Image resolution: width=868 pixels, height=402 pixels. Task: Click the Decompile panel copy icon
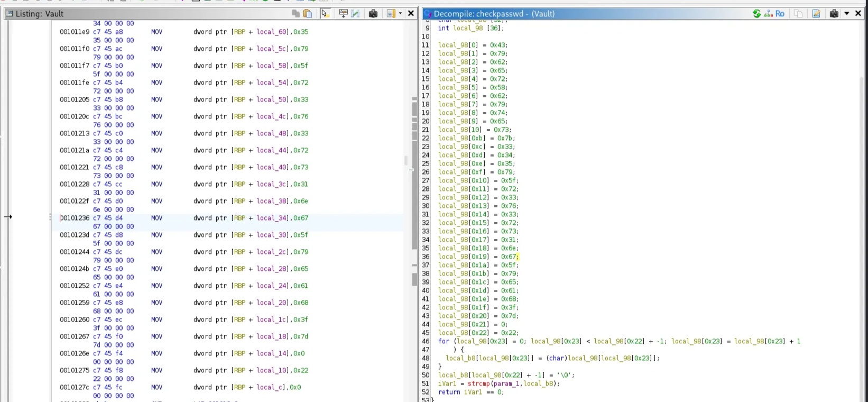(x=798, y=14)
